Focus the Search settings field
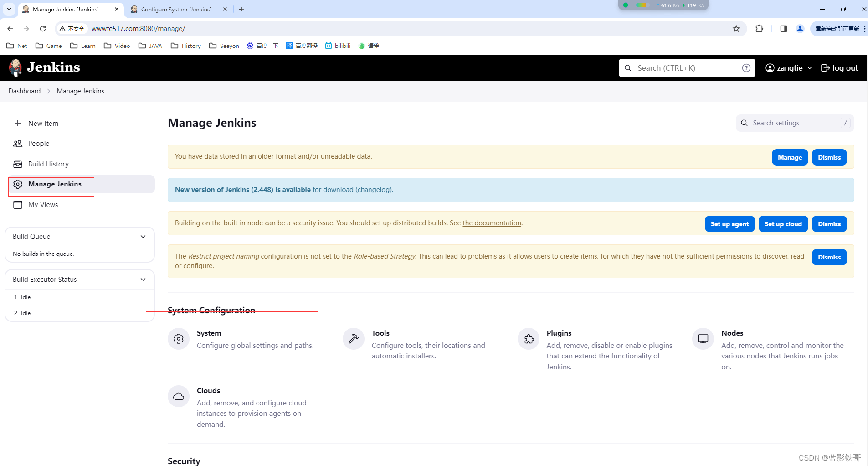Screen dimensions: 868x466 coord(795,123)
